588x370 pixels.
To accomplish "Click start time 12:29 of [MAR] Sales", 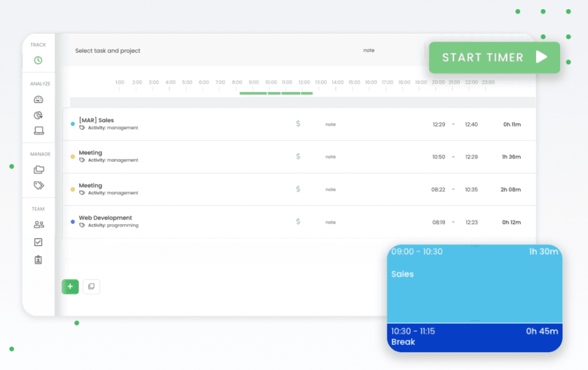I will (439, 124).
